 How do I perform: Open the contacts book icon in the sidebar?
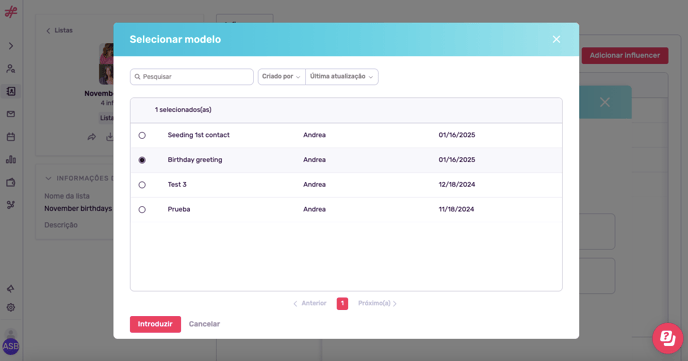(11, 91)
